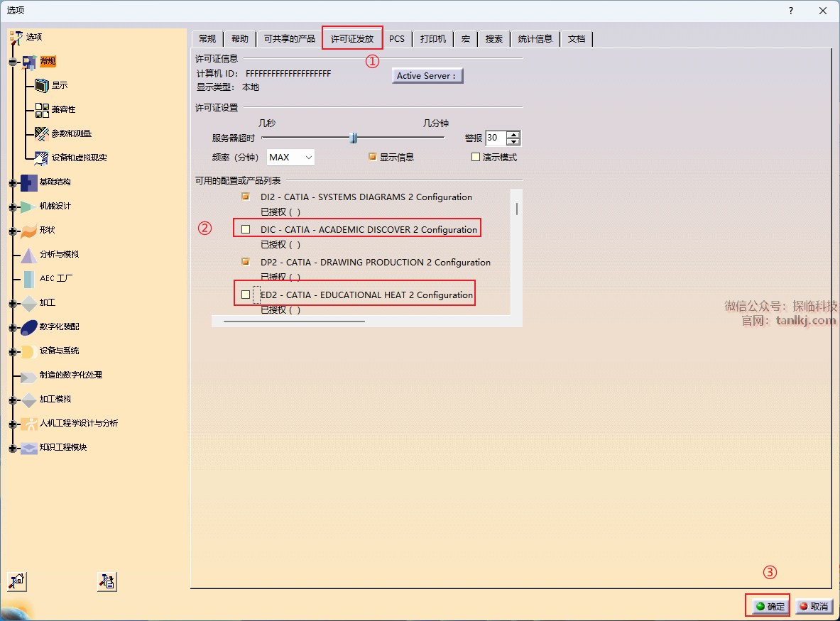Click the 显示 (Display) tree icon
Image resolution: width=840 pixels, height=621 pixels.
click(x=41, y=85)
